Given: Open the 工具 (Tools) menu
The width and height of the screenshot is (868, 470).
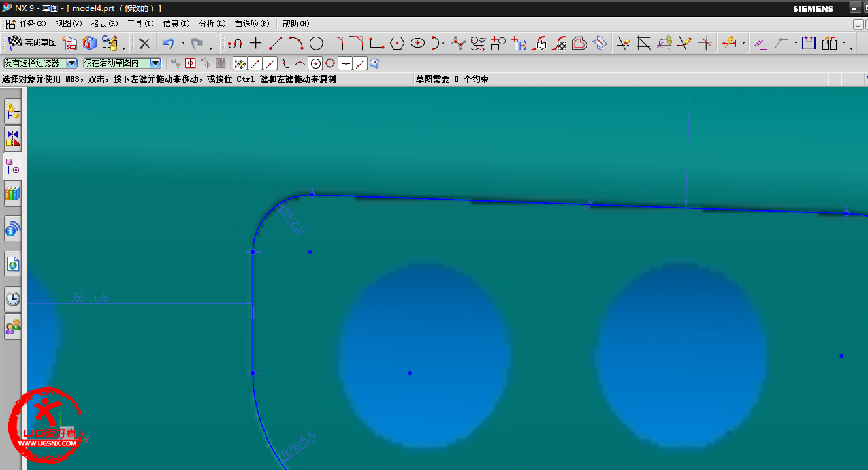Looking at the screenshot, I should click(140, 23).
